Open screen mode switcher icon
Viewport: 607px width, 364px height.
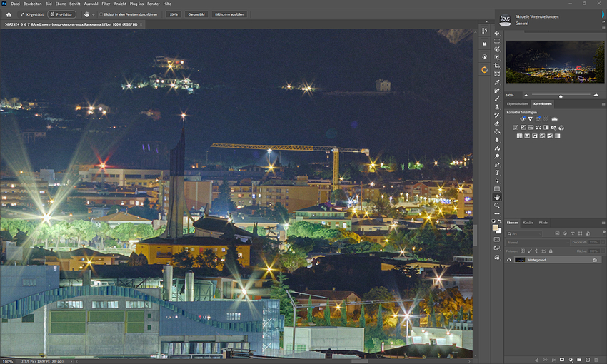(497, 248)
